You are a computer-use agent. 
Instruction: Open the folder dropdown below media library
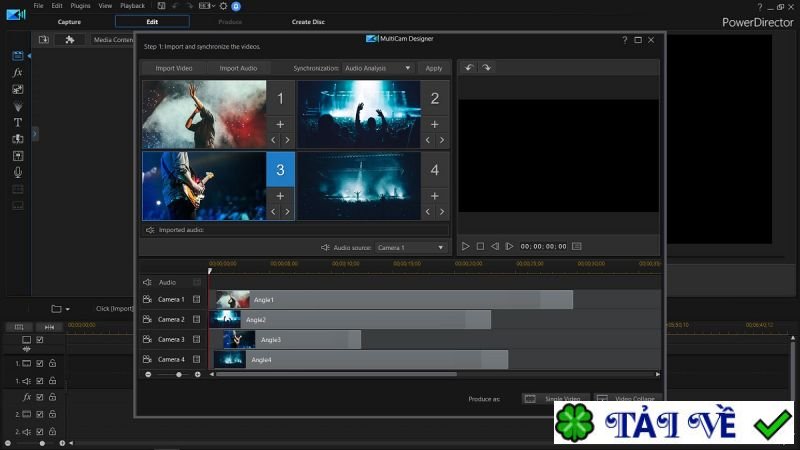(x=60, y=309)
